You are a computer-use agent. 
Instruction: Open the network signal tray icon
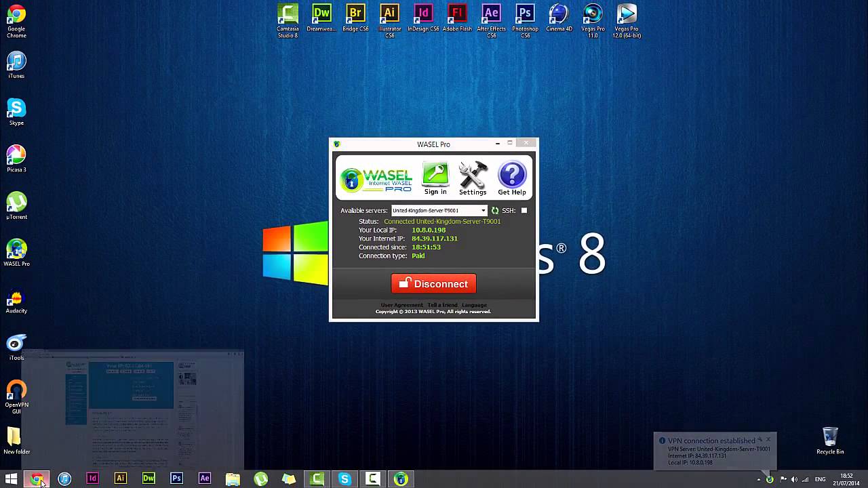click(x=805, y=480)
